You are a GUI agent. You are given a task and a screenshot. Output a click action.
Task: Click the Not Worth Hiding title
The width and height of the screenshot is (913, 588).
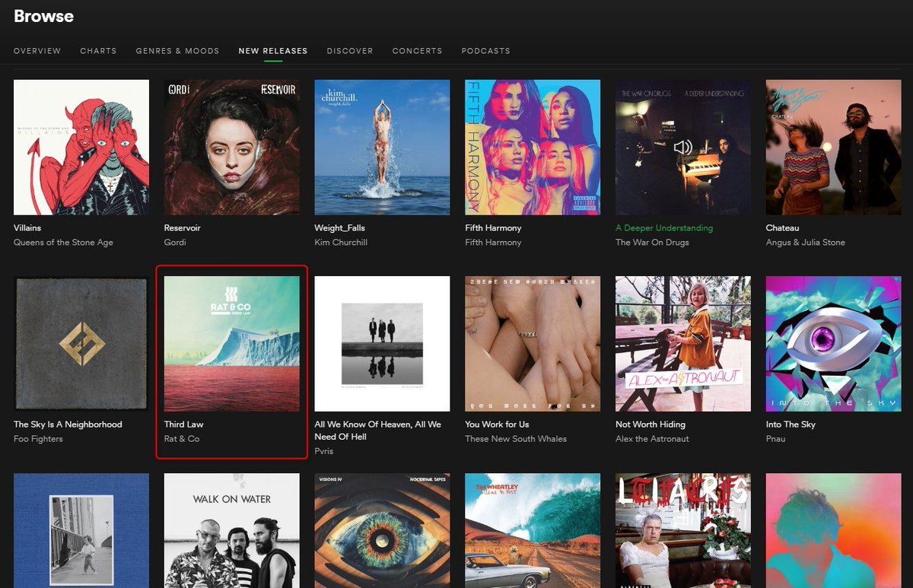click(651, 424)
